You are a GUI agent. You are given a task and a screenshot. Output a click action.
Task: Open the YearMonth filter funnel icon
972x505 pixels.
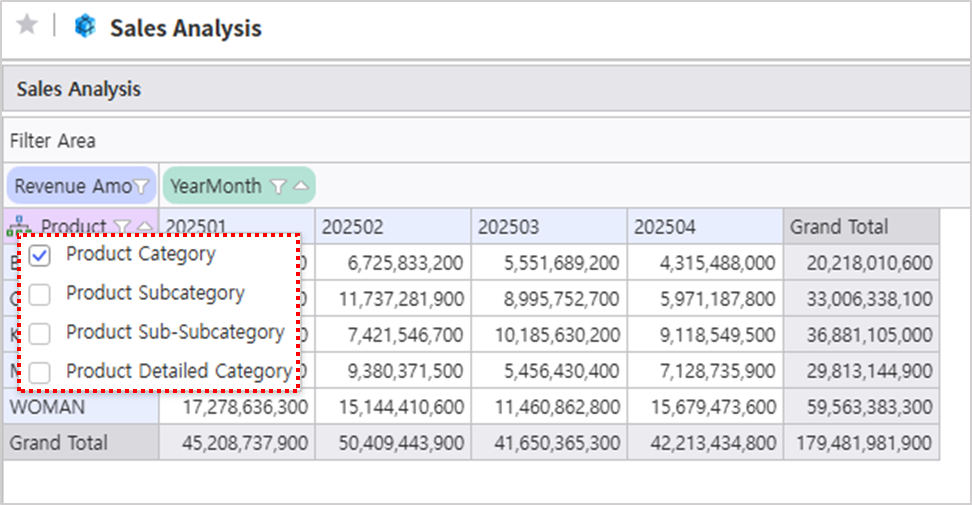point(278,186)
